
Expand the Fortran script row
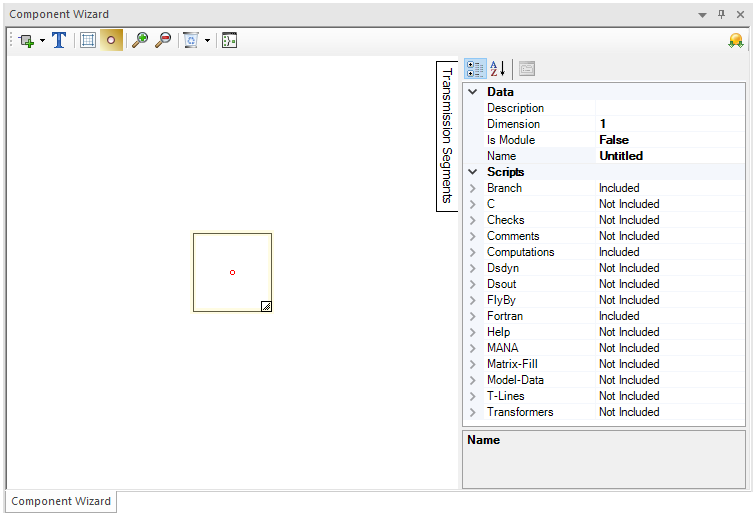[473, 316]
